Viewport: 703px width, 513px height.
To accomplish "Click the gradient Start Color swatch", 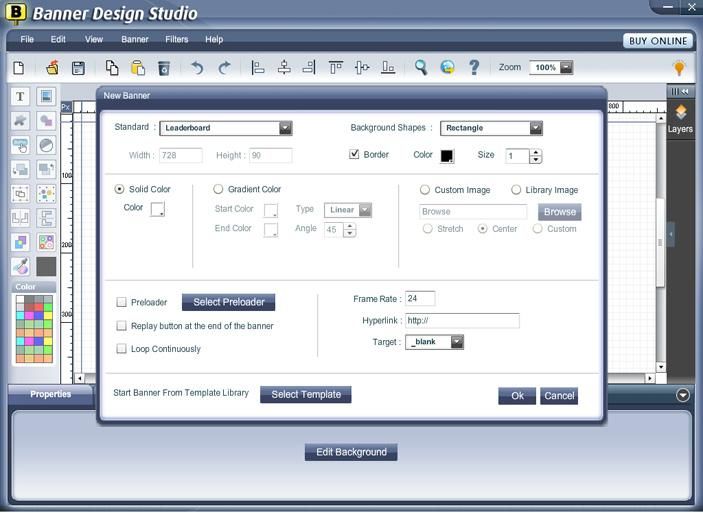I will [271, 210].
